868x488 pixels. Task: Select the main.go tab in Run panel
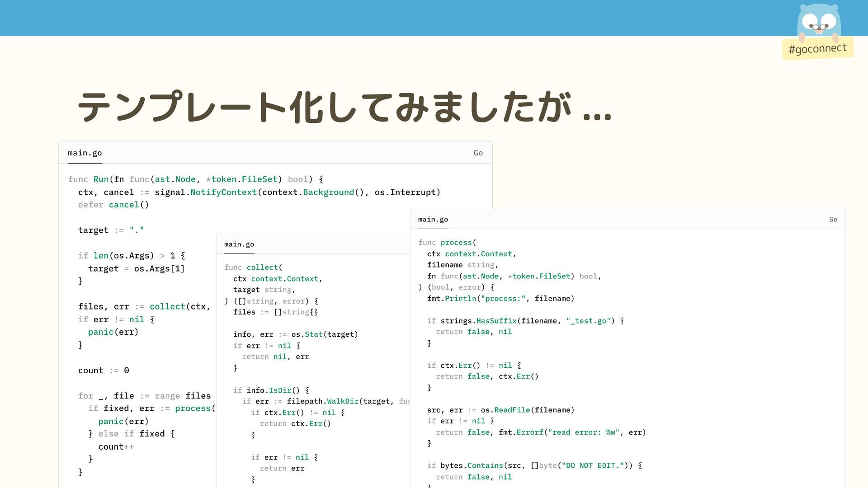point(85,153)
